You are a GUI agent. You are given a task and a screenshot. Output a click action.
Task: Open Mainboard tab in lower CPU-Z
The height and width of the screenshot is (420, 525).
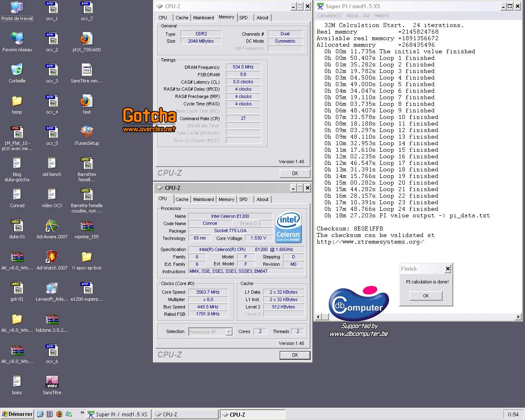(203, 199)
